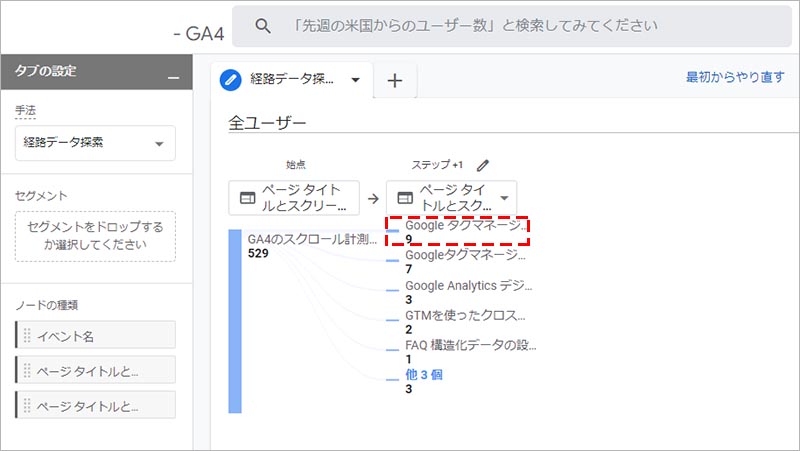Expand the 他 3 個 node link
The image size is (800, 451).
click(x=423, y=374)
